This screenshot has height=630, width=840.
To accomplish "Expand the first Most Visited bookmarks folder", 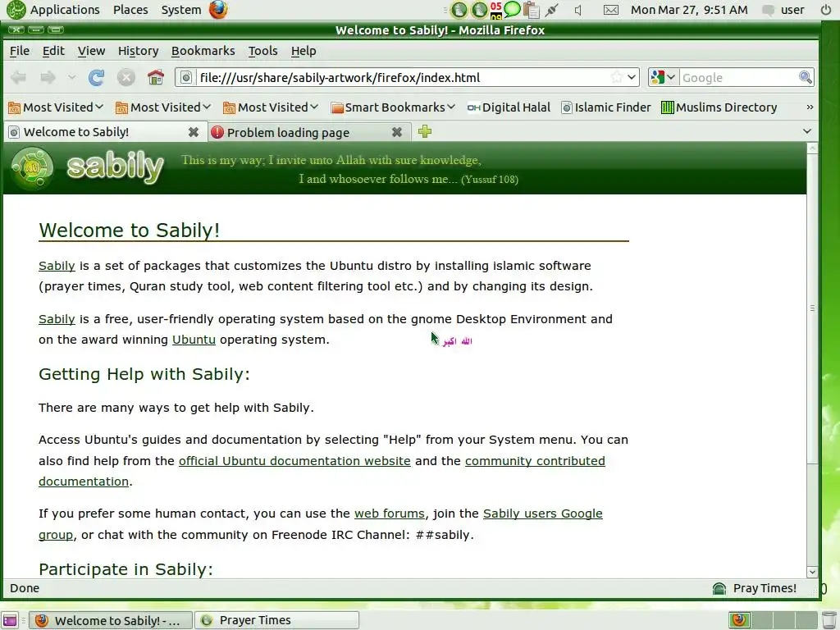I will pyautogui.click(x=56, y=107).
